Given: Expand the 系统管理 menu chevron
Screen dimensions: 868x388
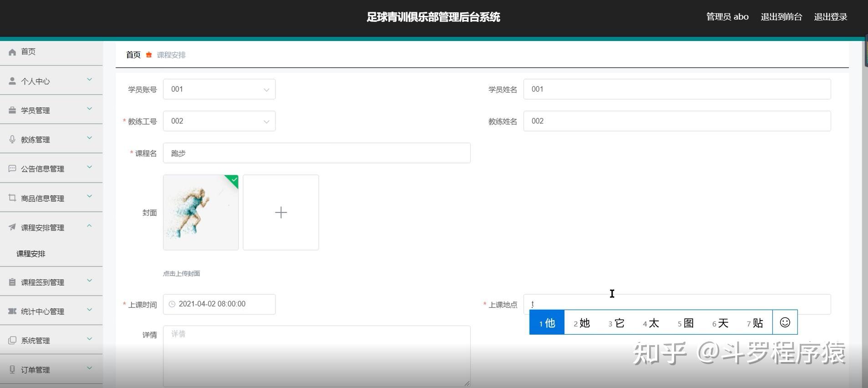Looking at the screenshot, I should coord(90,339).
